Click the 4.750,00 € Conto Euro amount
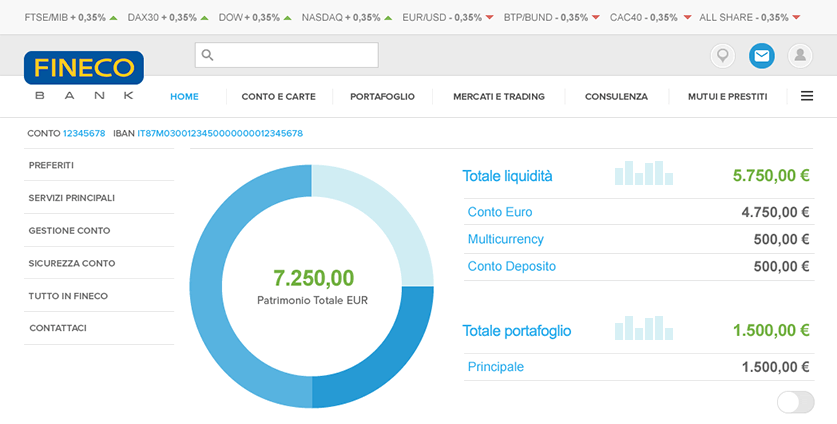 pos(775,213)
